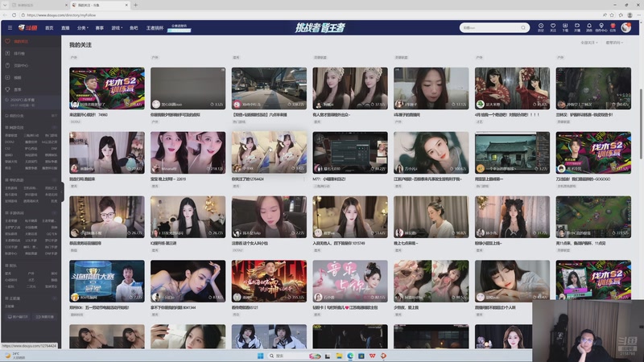644x362 pixels.
Task: Open the red dragon banner stream thumbnail
Action: click(269, 281)
